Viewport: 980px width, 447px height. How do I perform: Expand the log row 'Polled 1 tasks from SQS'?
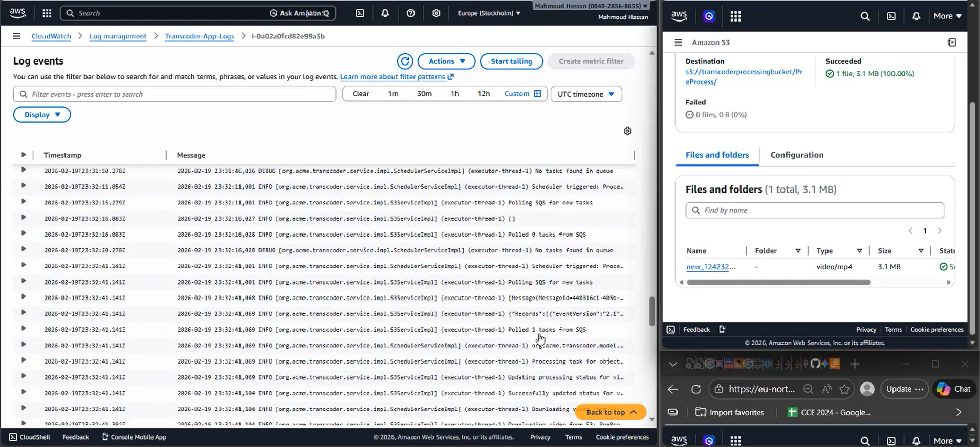tap(23, 329)
